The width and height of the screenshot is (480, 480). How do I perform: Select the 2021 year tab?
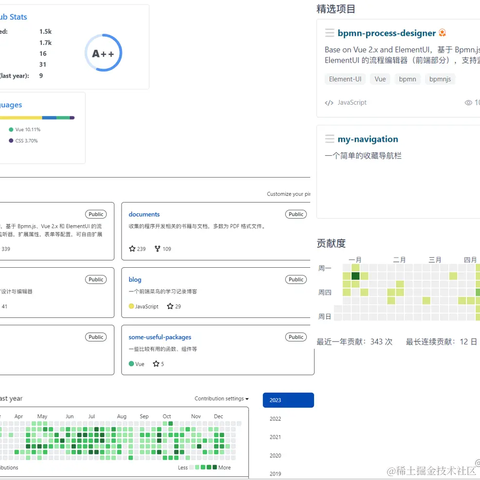pyautogui.click(x=275, y=437)
